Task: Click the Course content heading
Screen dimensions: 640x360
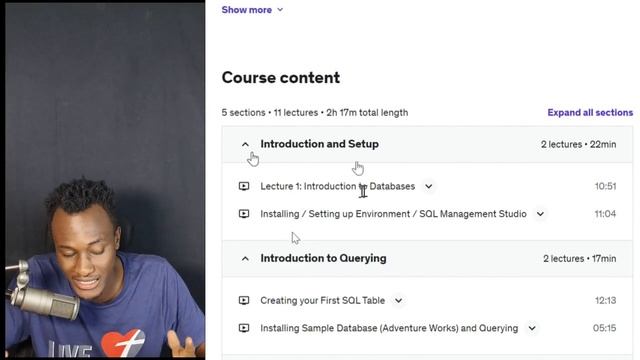Action: tap(281, 78)
